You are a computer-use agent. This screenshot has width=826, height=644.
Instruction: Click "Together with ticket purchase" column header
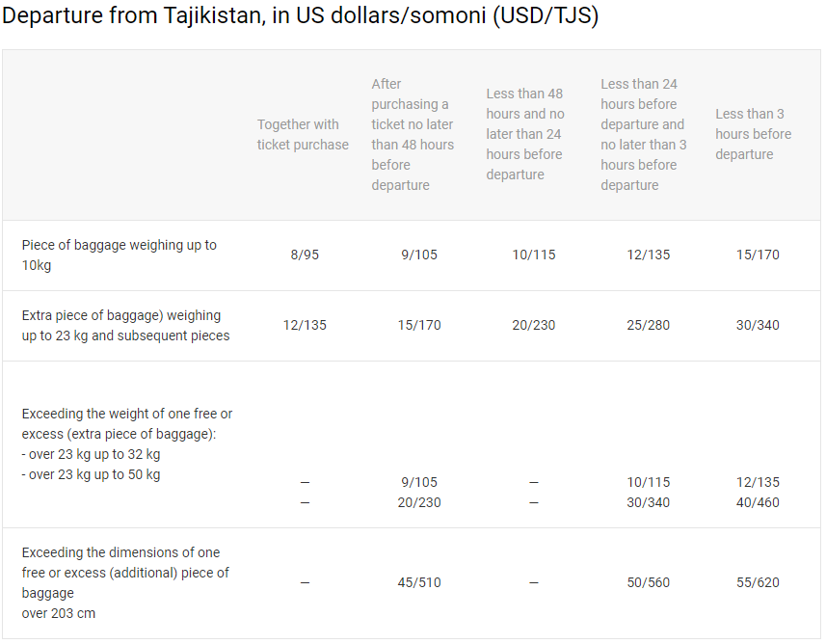coord(303,135)
